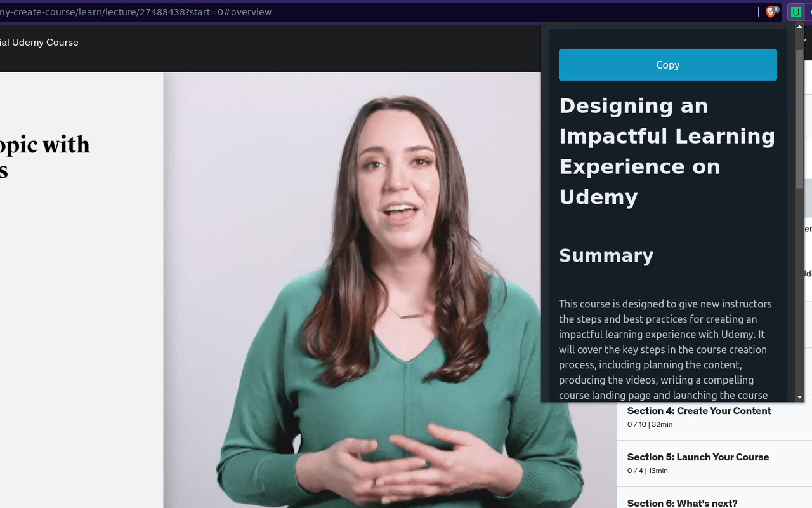Screen dimensions: 812x508
Task: Open the Brave Shields lion icon
Action: pos(772,12)
